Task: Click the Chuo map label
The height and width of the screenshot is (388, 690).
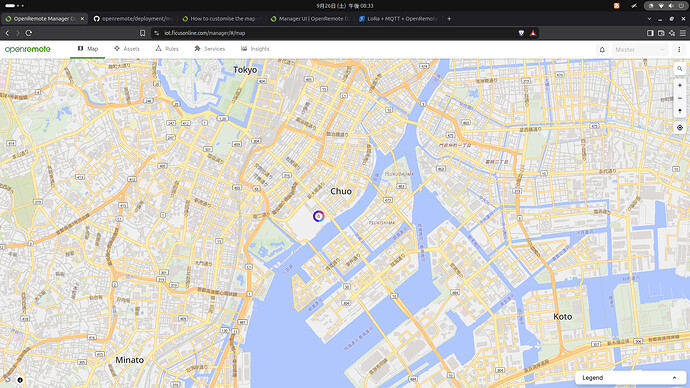Action: [x=341, y=191]
